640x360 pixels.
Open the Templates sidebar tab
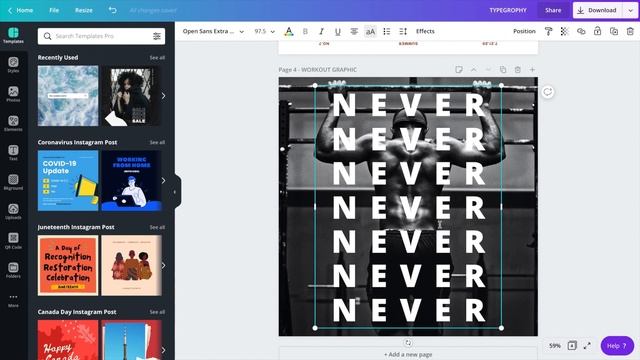pyautogui.click(x=13, y=35)
